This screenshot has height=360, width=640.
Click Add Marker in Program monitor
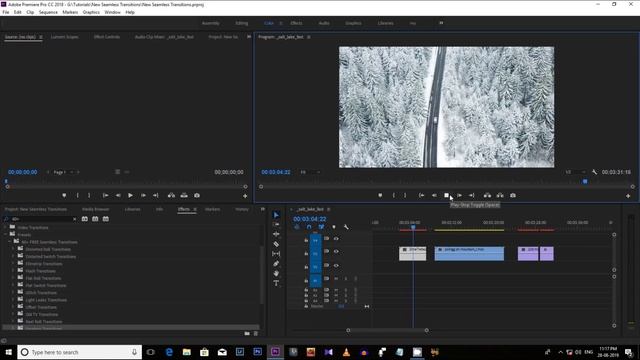pos(380,196)
